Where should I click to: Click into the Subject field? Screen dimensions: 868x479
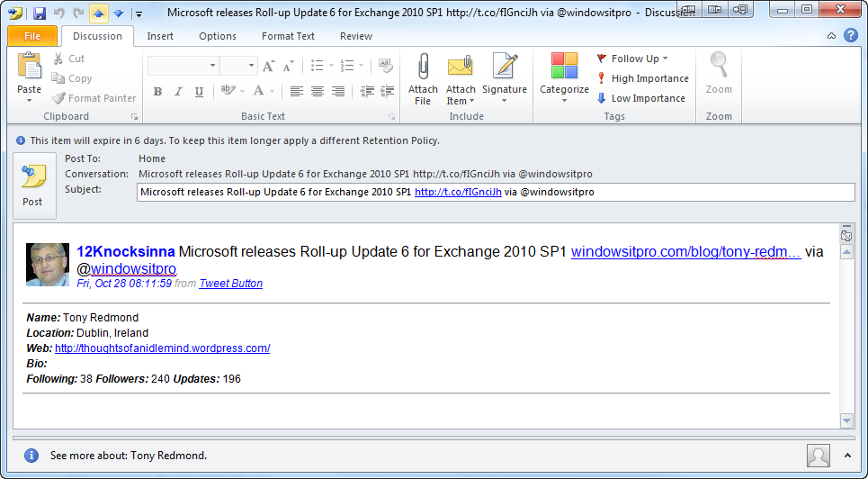(x=496, y=193)
